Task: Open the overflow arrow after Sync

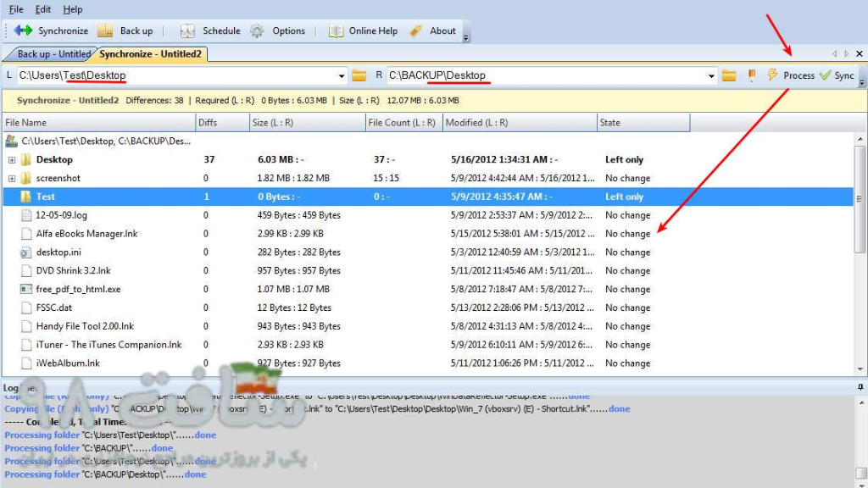Action: (x=862, y=82)
